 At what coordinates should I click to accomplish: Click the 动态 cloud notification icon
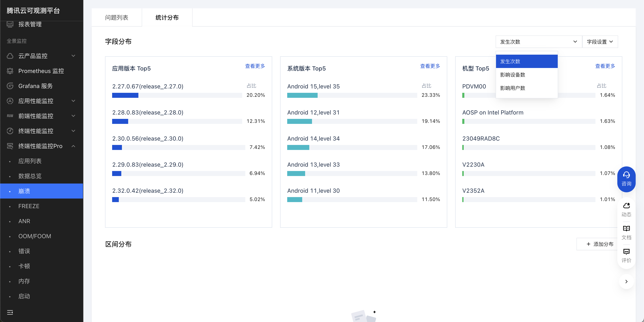(626, 206)
